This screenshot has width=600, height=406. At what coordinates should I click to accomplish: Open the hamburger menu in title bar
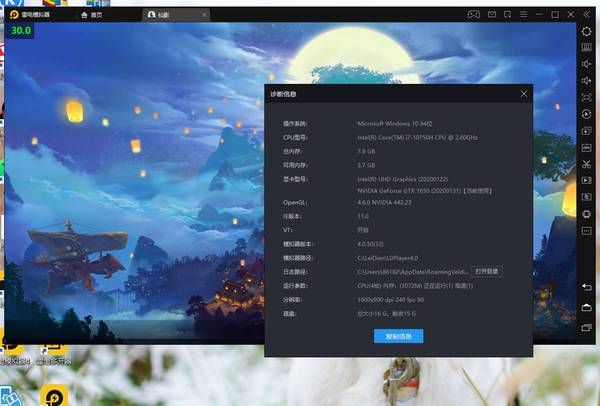tap(523, 15)
